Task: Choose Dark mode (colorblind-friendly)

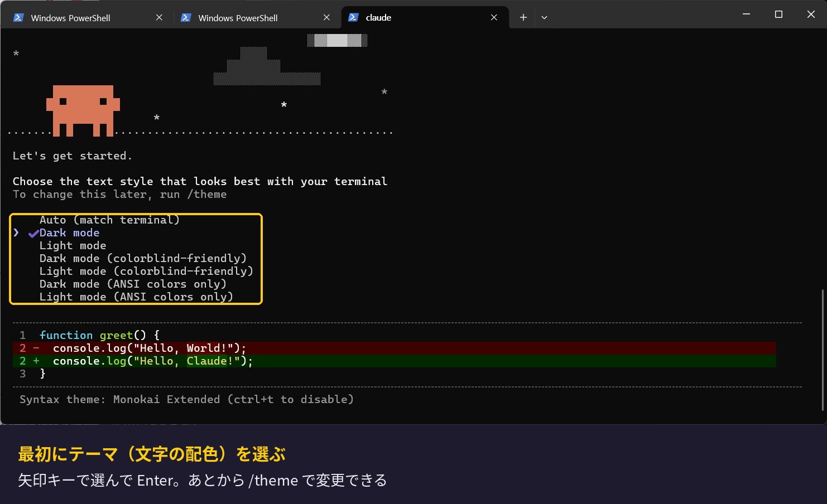Action: [143, 258]
